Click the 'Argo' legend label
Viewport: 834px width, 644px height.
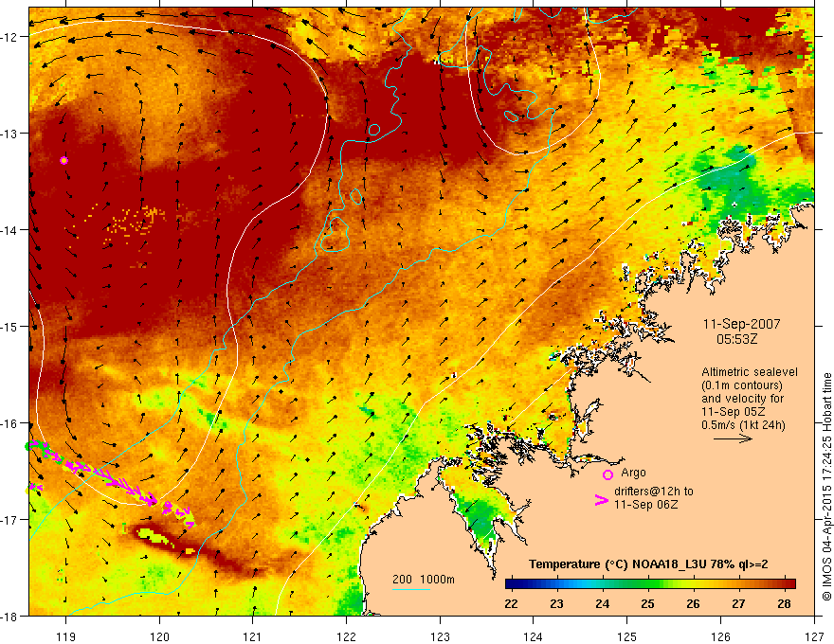(633, 473)
